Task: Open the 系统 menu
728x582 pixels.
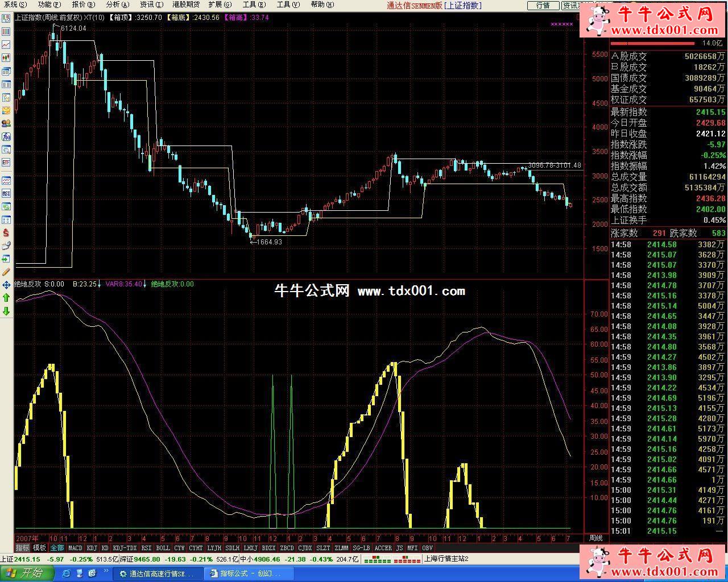Action: [15, 5]
